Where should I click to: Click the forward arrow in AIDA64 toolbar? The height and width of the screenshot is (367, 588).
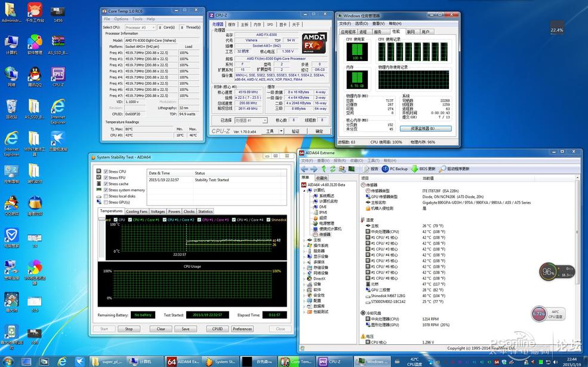[x=313, y=169]
